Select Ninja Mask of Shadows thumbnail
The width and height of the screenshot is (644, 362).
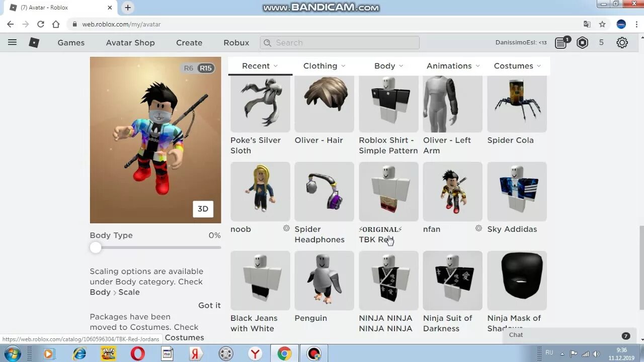pyautogui.click(x=517, y=281)
